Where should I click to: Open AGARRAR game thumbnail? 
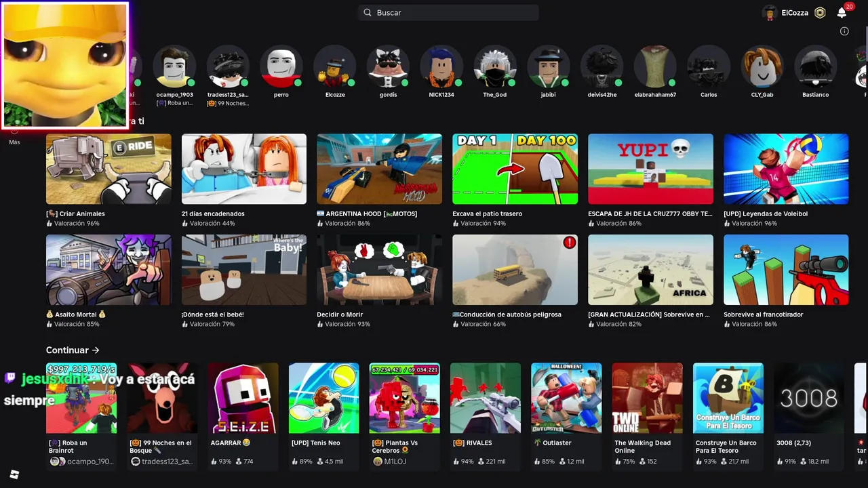coord(243,398)
